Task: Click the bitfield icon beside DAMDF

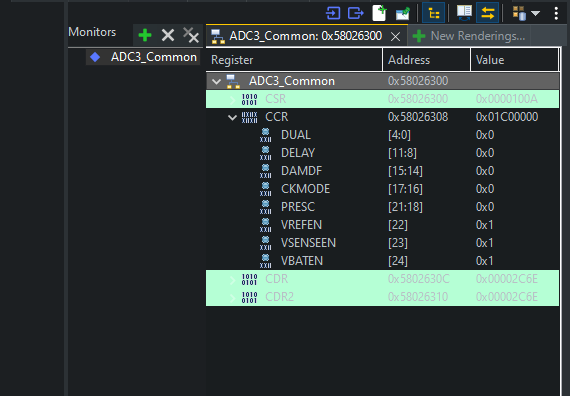Action: [266, 171]
